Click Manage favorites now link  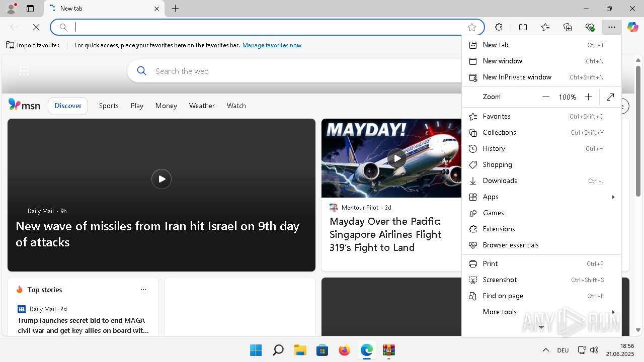point(272,45)
